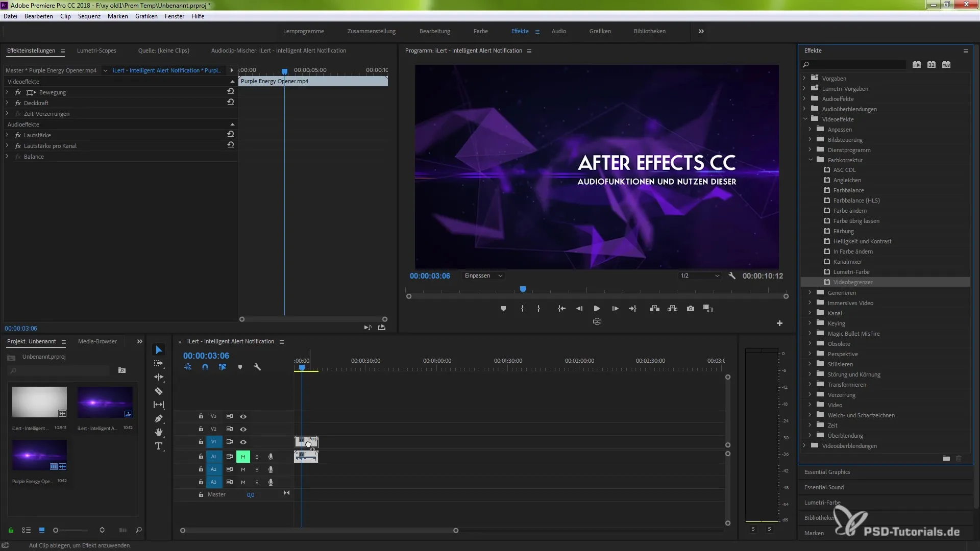Open the Media-Browser tab
980x551 pixels.
[97, 341]
